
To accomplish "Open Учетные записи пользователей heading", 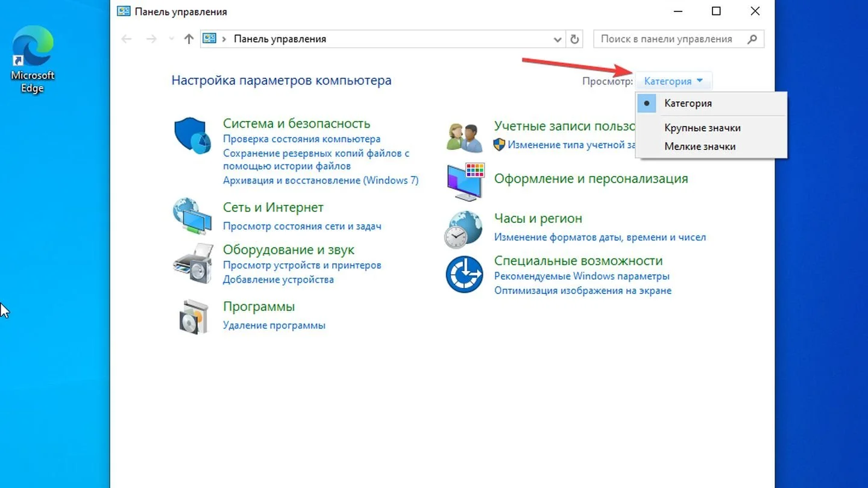I will [x=565, y=126].
